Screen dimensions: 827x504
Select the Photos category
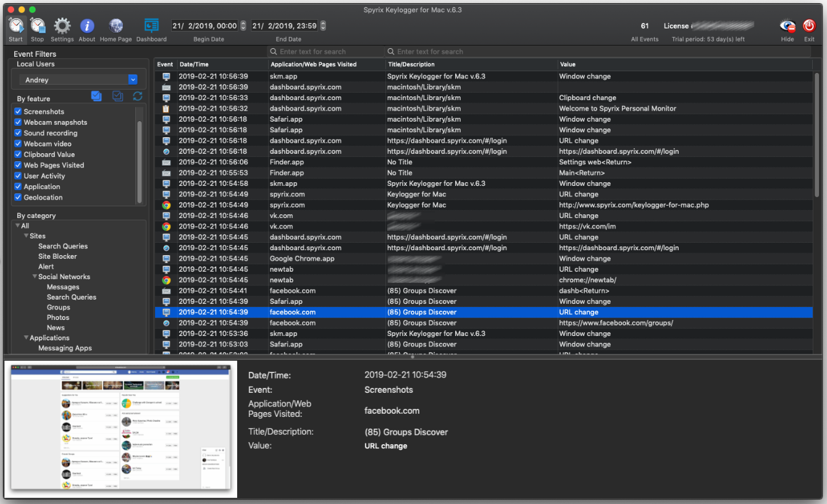pyautogui.click(x=58, y=317)
